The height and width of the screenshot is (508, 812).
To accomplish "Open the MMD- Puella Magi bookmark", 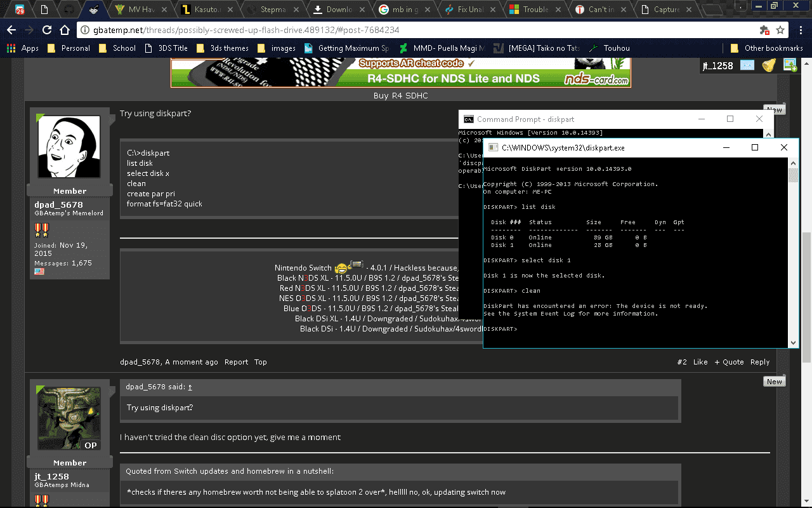I will tap(442, 48).
